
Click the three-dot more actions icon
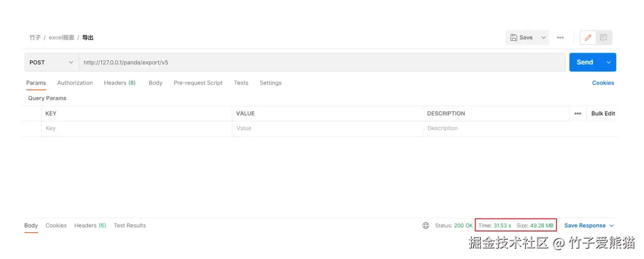pos(560,38)
